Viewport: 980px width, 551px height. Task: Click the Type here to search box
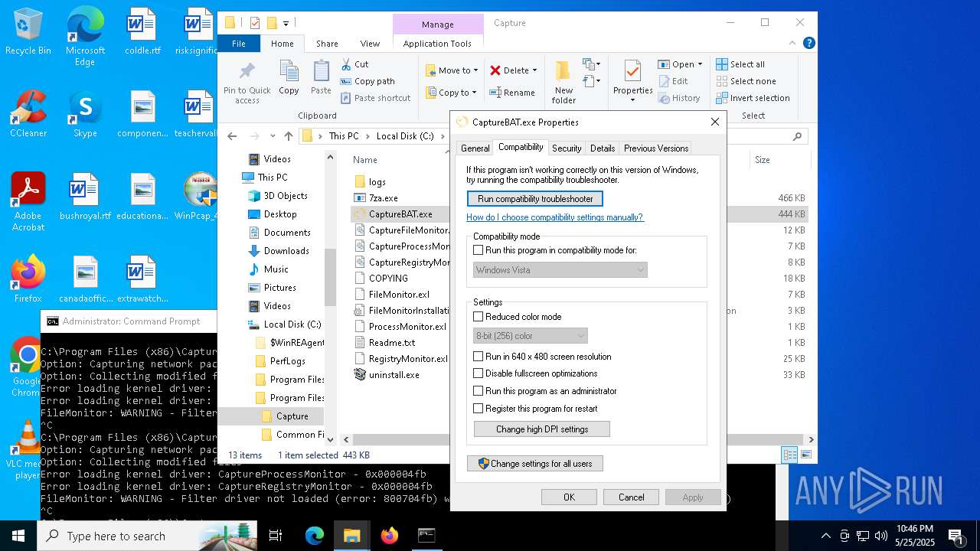click(147, 536)
